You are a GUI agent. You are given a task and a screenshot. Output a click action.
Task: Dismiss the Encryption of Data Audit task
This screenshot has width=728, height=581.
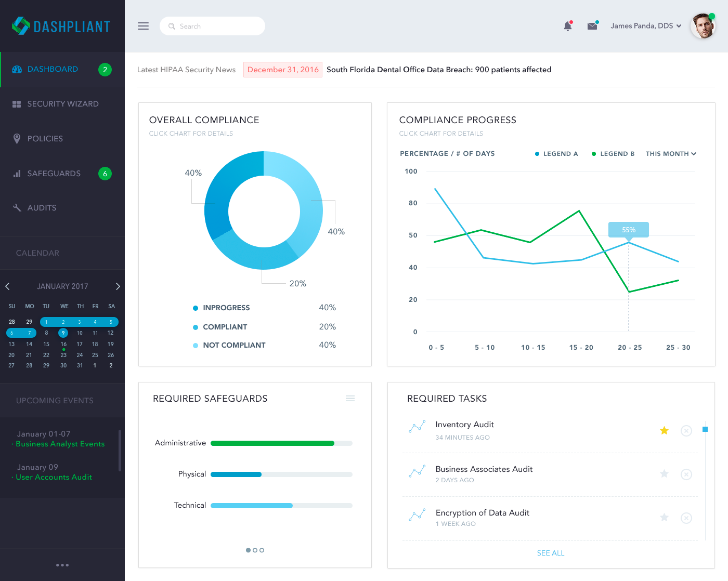pyautogui.click(x=686, y=518)
